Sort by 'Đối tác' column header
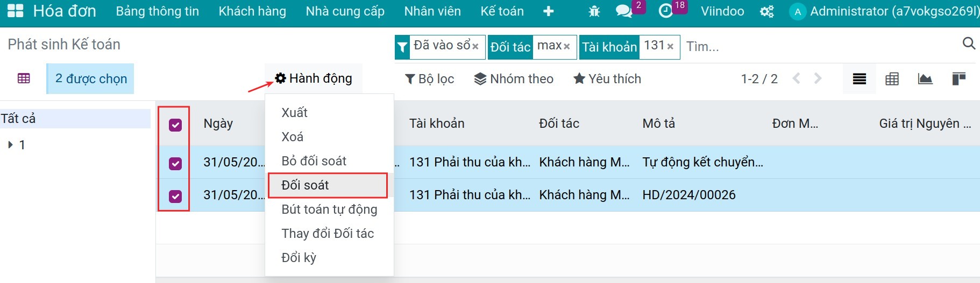The width and height of the screenshot is (980, 283). point(559,123)
